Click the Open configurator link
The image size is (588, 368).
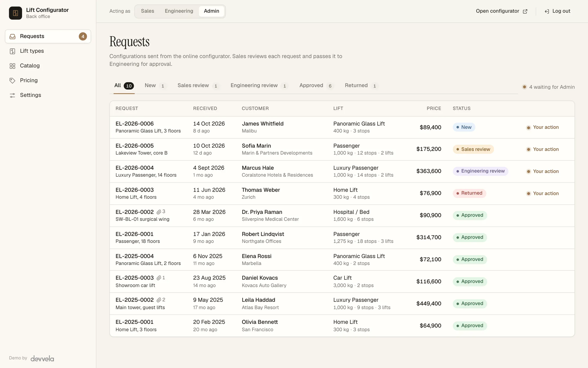click(502, 11)
